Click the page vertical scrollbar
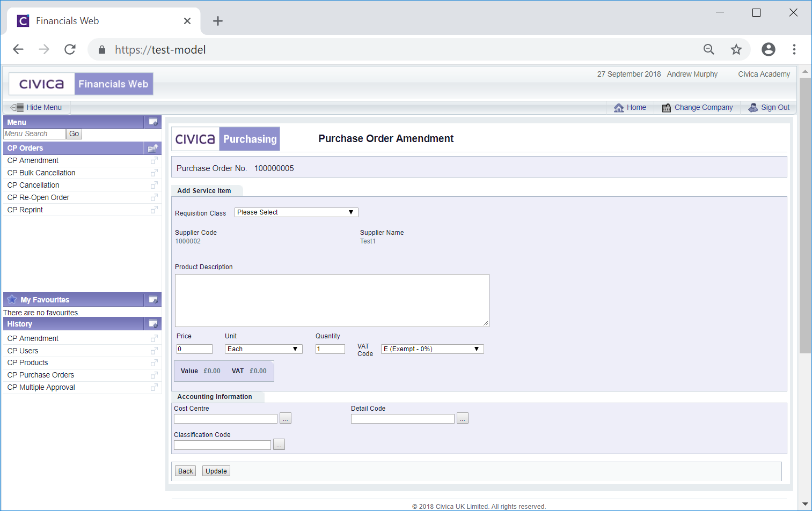 pos(805,216)
